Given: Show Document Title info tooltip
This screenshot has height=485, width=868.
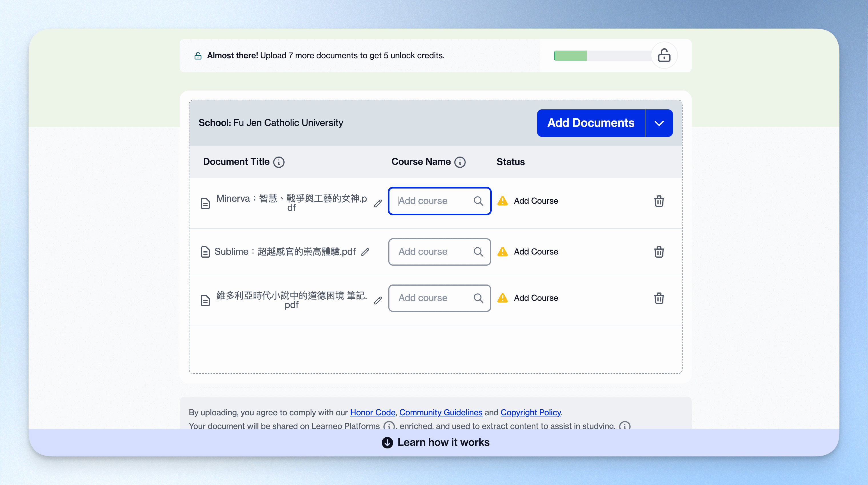Looking at the screenshot, I should (x=279, y=162).
